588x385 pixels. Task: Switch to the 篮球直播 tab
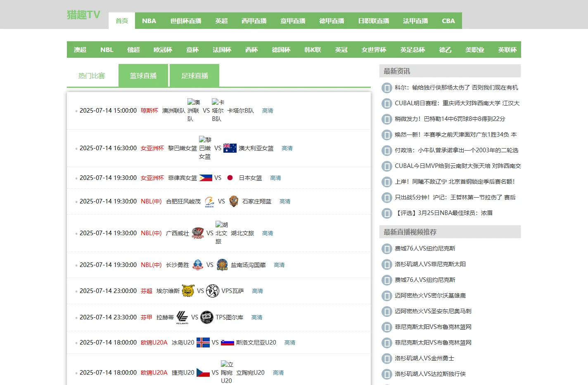point(143,76)
